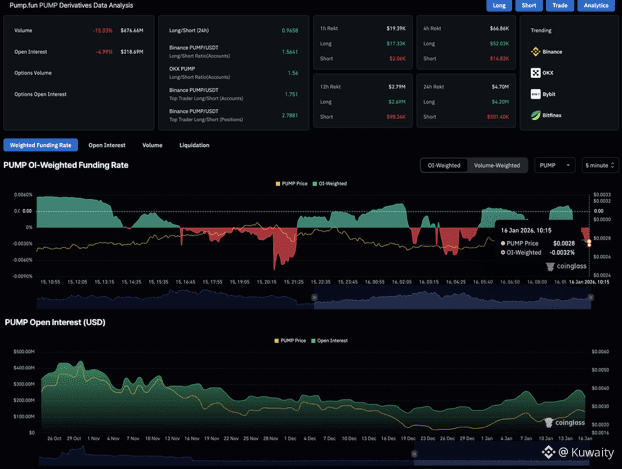Switch to Volume-Weighted funding rate mode
Viewport: 622px width, 469px height.
(x=497, y=165)
